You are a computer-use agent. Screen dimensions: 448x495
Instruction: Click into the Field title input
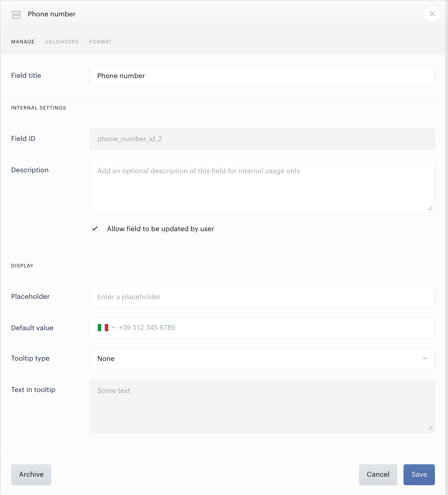(x=262, y=76)
